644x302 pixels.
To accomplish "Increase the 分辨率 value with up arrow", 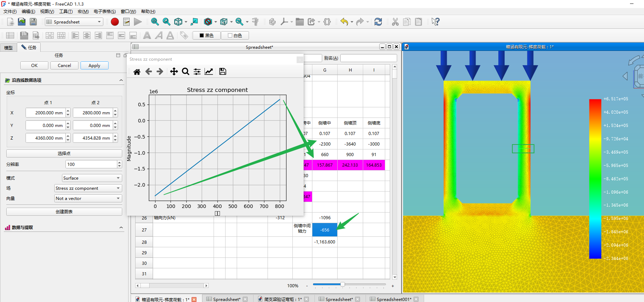I will (x=119, y=162).
